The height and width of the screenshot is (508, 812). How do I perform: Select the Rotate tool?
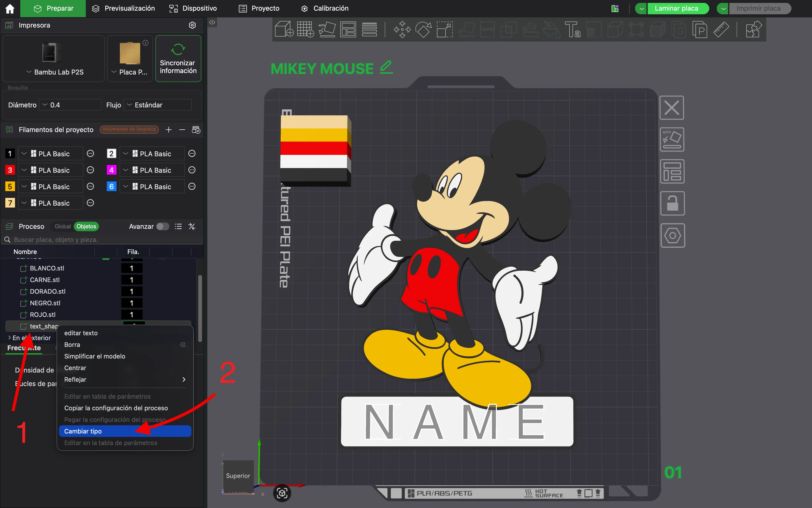423,29
